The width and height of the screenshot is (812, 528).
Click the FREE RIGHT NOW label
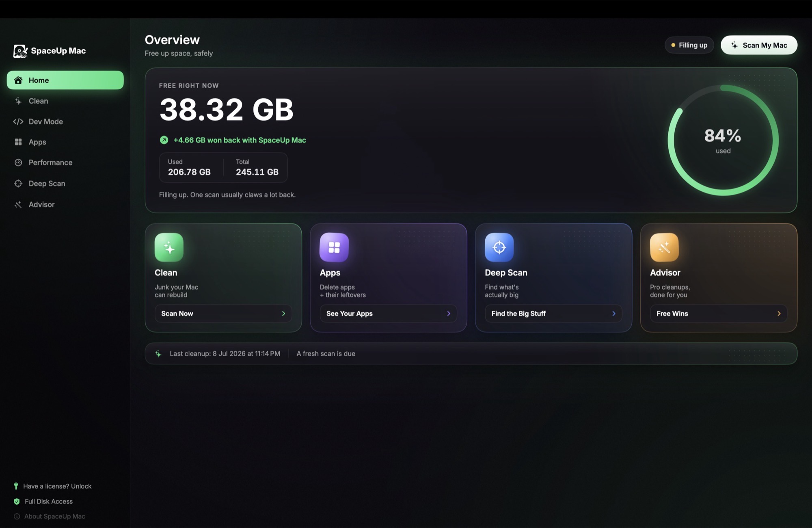coord(189,86)
